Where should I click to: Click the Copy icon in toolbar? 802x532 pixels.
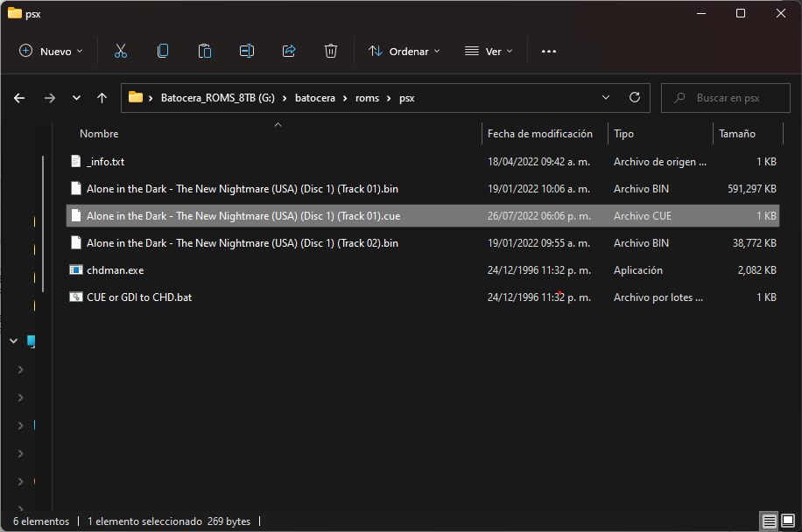pos(163,51)
